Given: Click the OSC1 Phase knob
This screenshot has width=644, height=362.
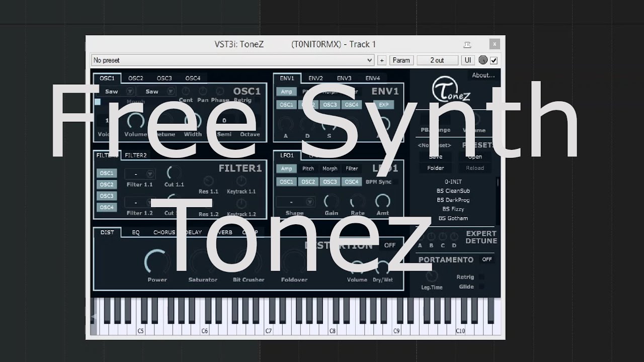Looking at the screenshot, I should (x=220, y=91).
